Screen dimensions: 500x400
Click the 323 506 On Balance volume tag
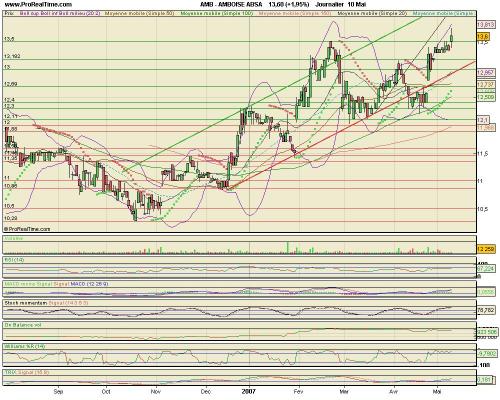click(487, 332)
